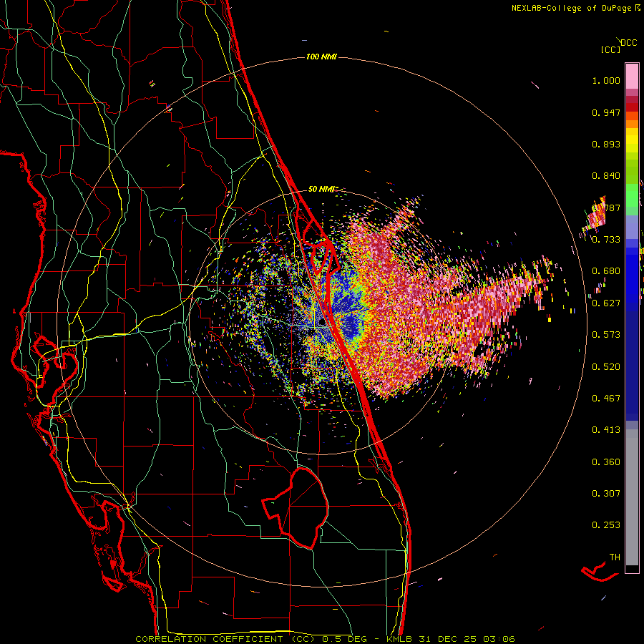
Task: Click the 0.520 value on color scale
Action: (x=606, y=367)
